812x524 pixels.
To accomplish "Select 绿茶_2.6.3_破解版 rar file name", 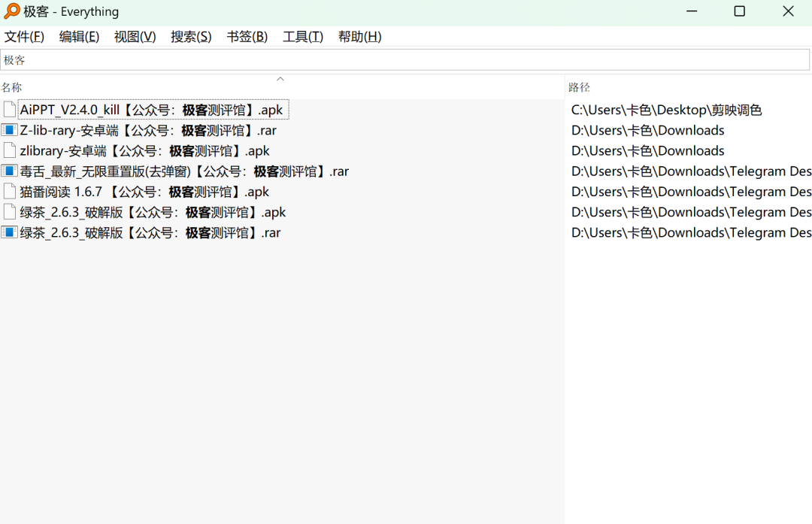I will pyautogui.click(x=150, y=232).
